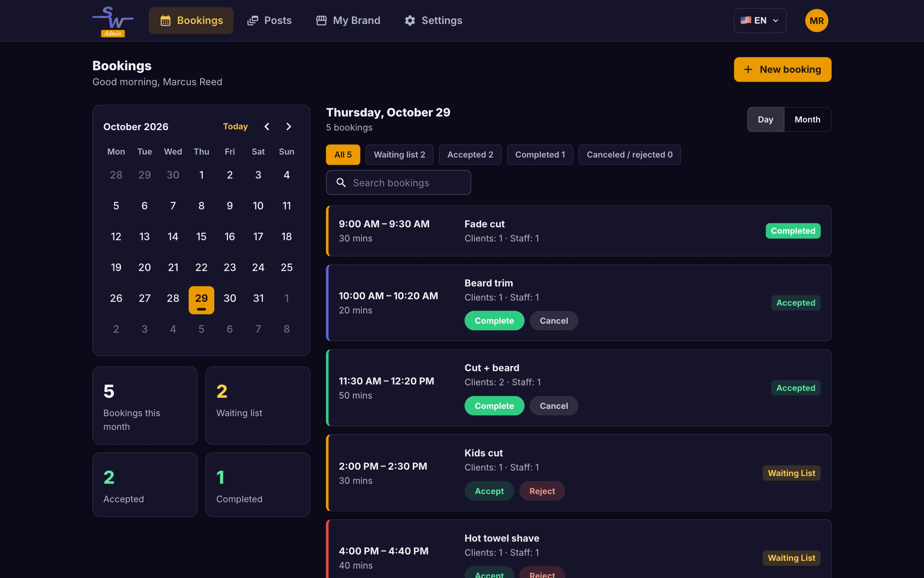Open the Fade cut booking row

click(x=578, y=231)
